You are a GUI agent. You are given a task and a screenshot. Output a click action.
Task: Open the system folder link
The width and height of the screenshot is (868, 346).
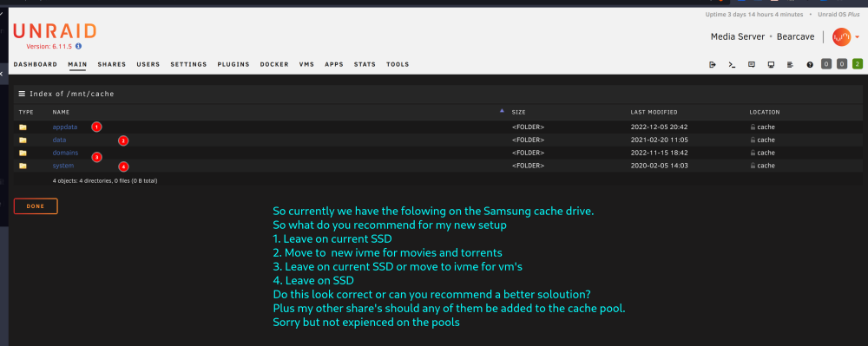pyautogui.click(x=63, y=166)
